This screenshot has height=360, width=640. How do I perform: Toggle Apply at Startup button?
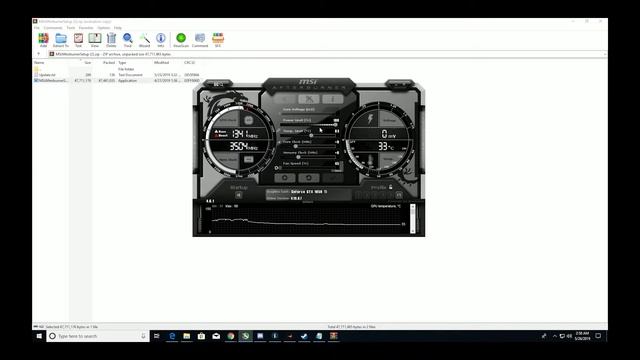coord(239,195)
